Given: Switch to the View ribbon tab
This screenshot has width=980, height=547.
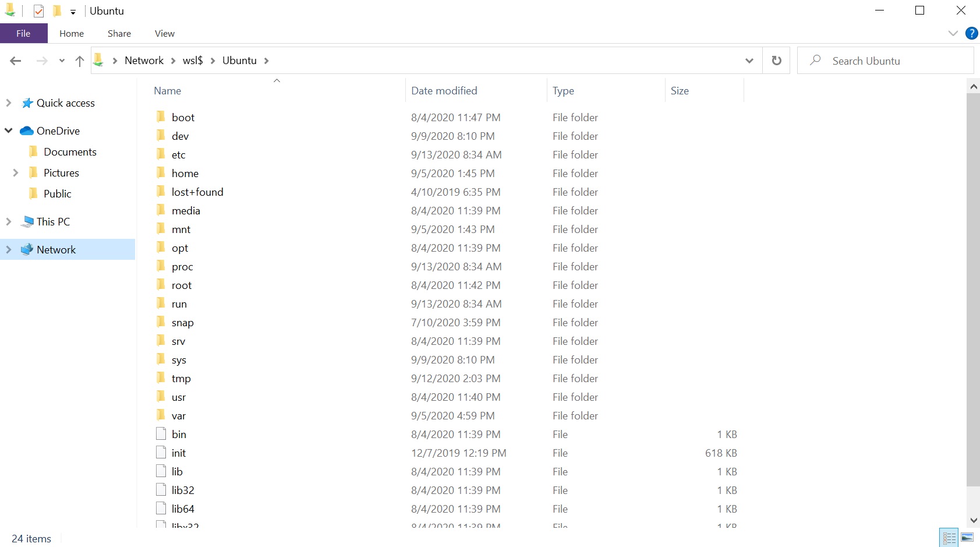Looking at the screenshot, I should pos(165,33).
